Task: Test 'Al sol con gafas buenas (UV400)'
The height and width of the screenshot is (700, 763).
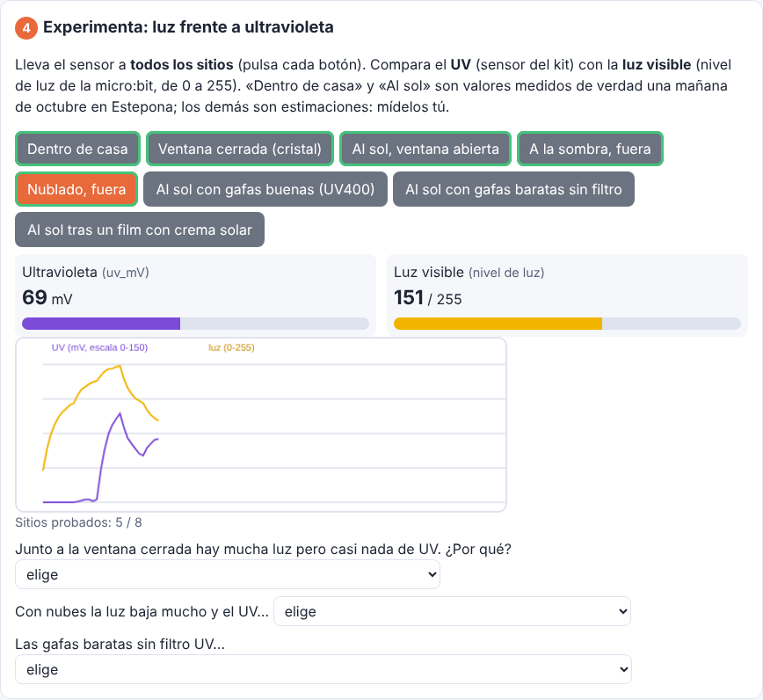Action: tap(265, 189)
